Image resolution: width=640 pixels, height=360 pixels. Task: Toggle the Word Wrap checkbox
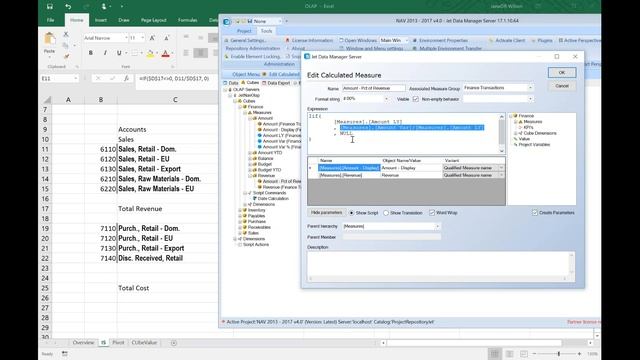tap(432, 213)
